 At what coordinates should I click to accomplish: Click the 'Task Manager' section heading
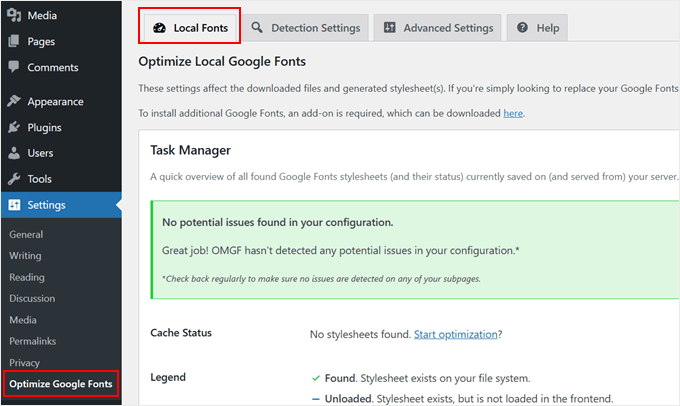(x=190, y=150)
